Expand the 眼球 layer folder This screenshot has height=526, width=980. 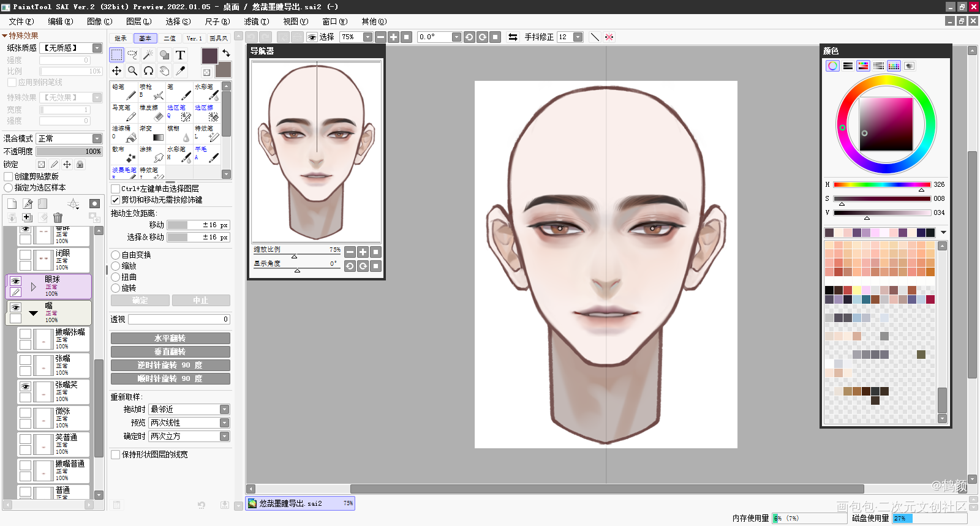coord(33,287)
